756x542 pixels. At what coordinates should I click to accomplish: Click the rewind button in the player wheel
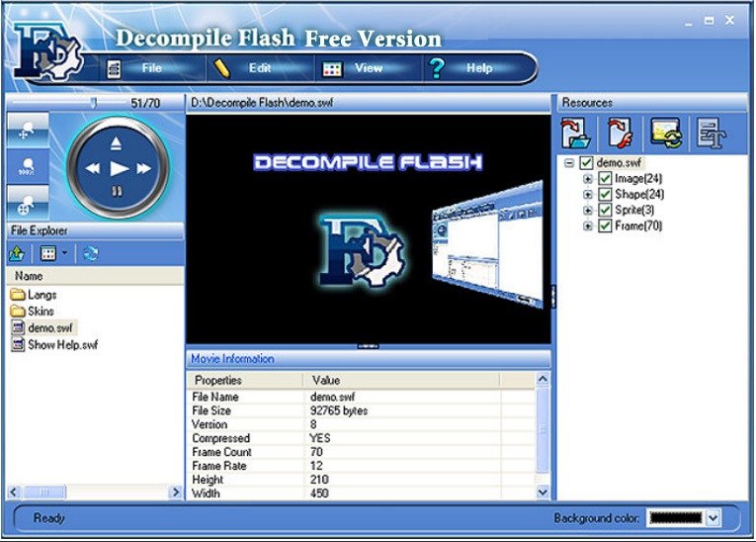coord(93,168)
